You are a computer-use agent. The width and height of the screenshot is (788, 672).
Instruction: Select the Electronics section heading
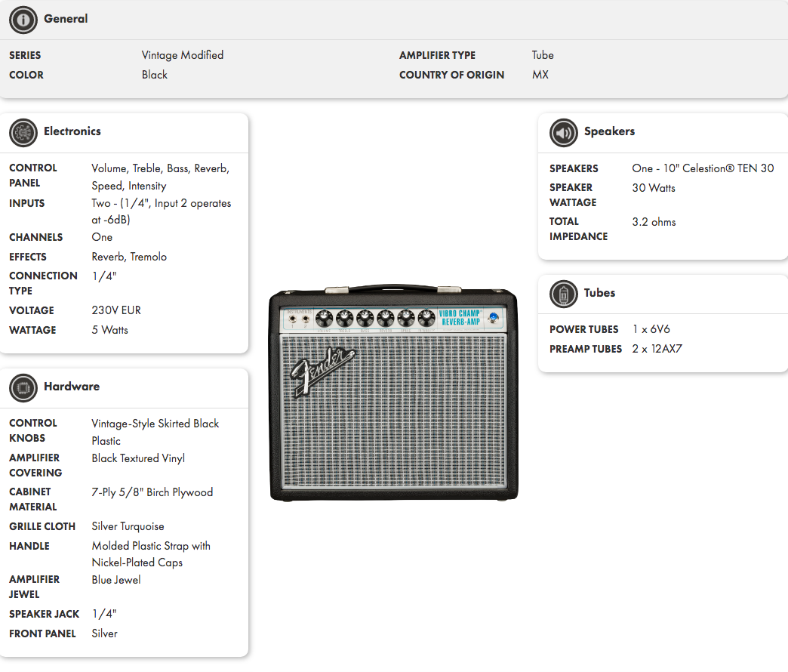point(72,131)
